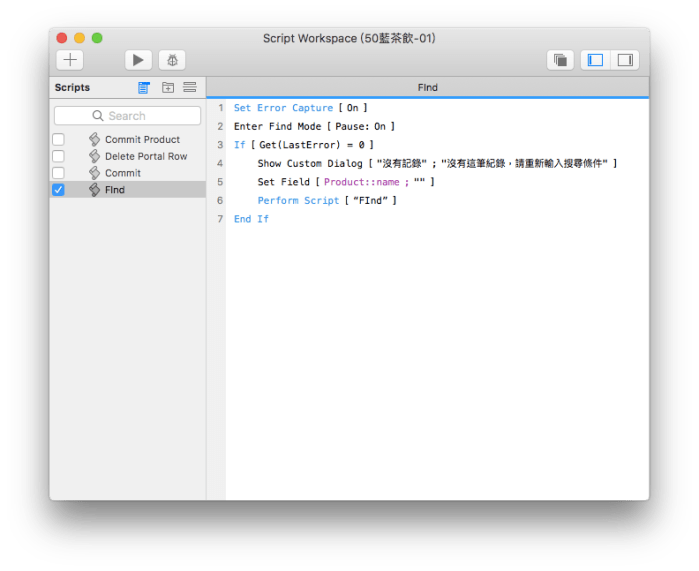Click in the scripts Search field
The width and height of the screenshot is (699, 571).
click(127, 116)
